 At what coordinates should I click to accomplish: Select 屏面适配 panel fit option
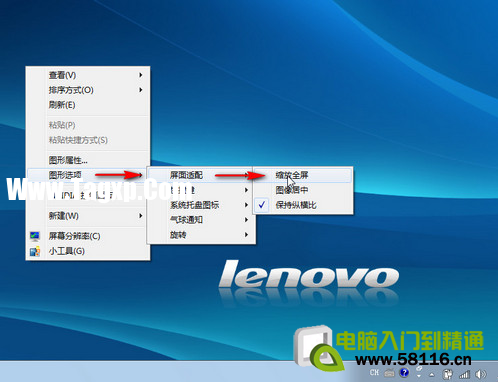(201, 175)
